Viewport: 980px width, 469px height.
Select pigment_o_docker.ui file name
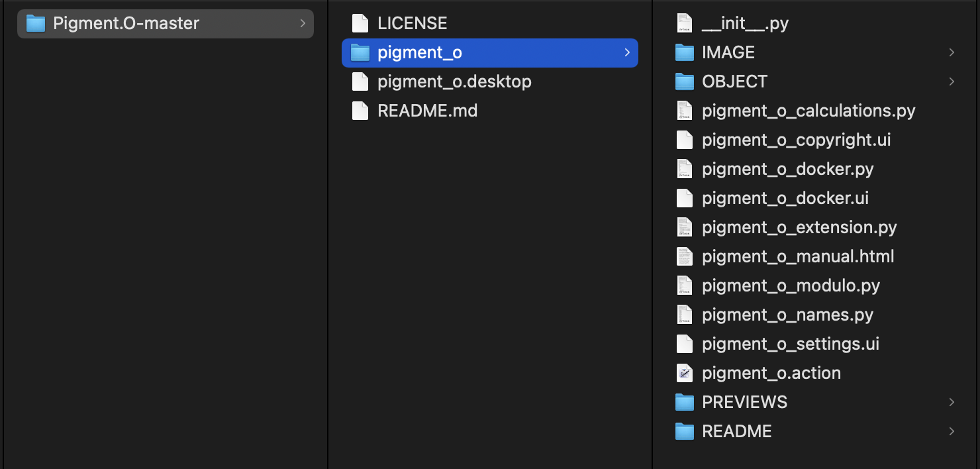pyautogui.click(x=785, y=198)
